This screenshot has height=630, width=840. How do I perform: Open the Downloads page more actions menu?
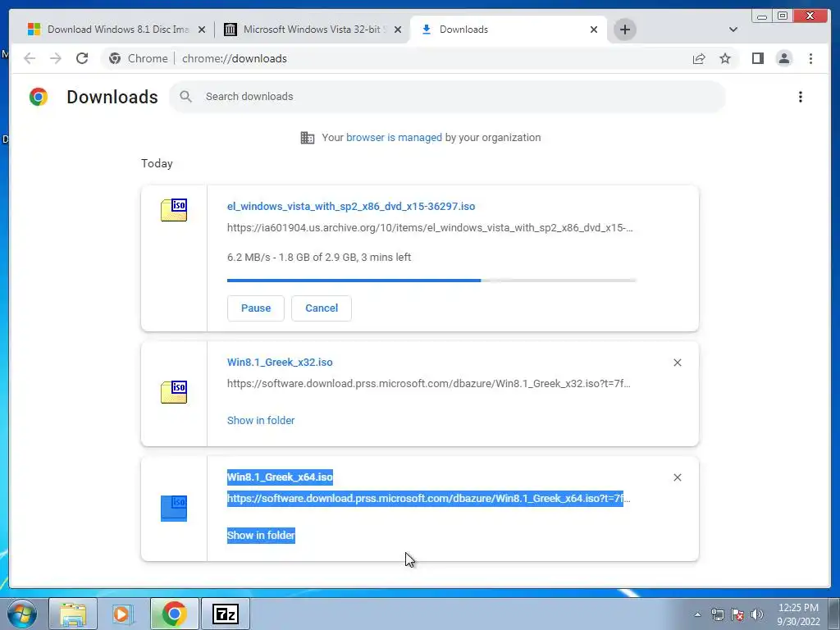(x=801, y=97)
